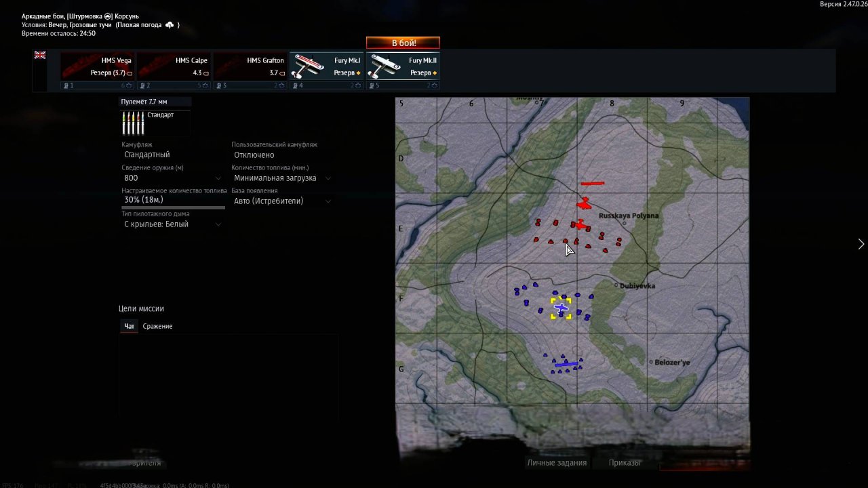Open the Сведение оружия 800 dropdown
868x488 pixels.
pyautogui.click(x=172, y=178)
